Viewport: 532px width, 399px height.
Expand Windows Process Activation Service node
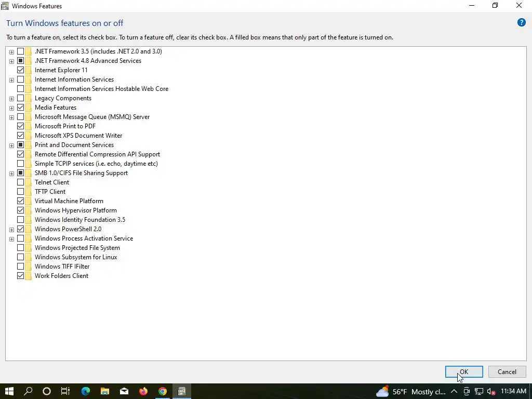(x=11, y=239)
